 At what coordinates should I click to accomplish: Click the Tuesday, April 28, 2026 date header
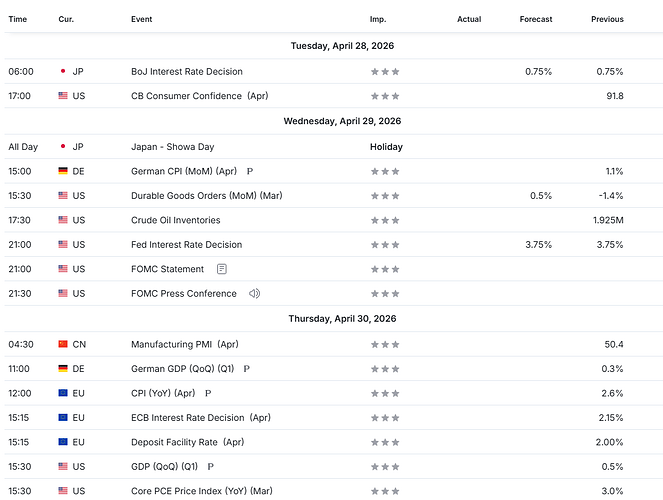pyautogui.click(x=342, y=46)
